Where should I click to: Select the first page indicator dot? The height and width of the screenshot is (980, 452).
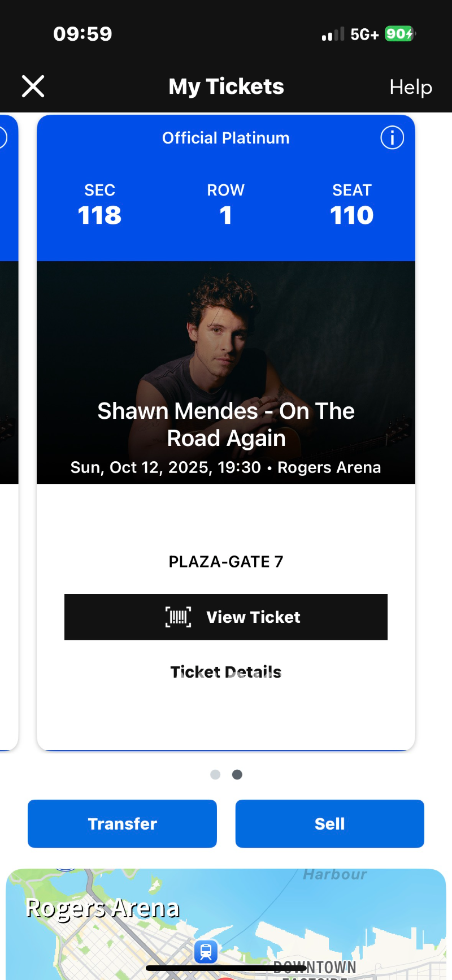pyautogui.click(x=215, y=774)
